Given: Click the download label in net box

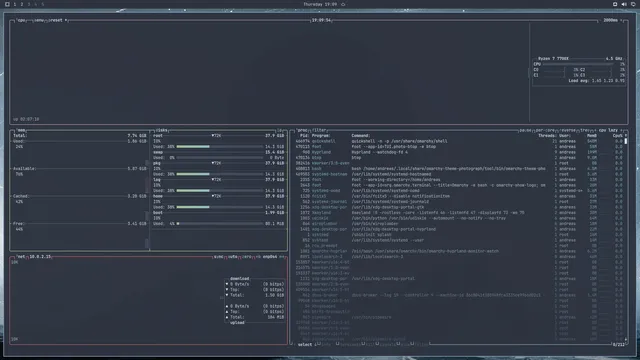Looking at the screenshot, I should point(240,279).
